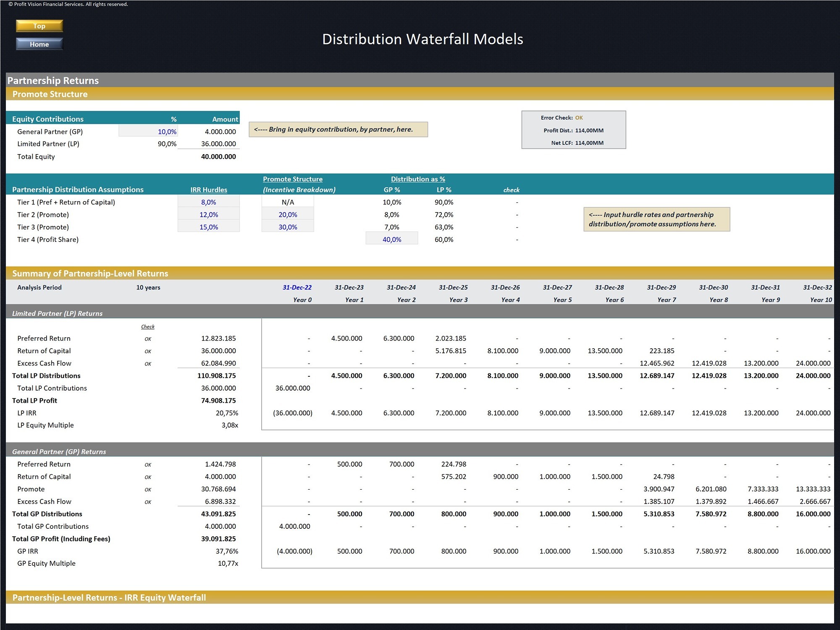Click the GP Equity Multiple 10,77x
Viewport: 840px width, 630px height.
coord(228,564)
